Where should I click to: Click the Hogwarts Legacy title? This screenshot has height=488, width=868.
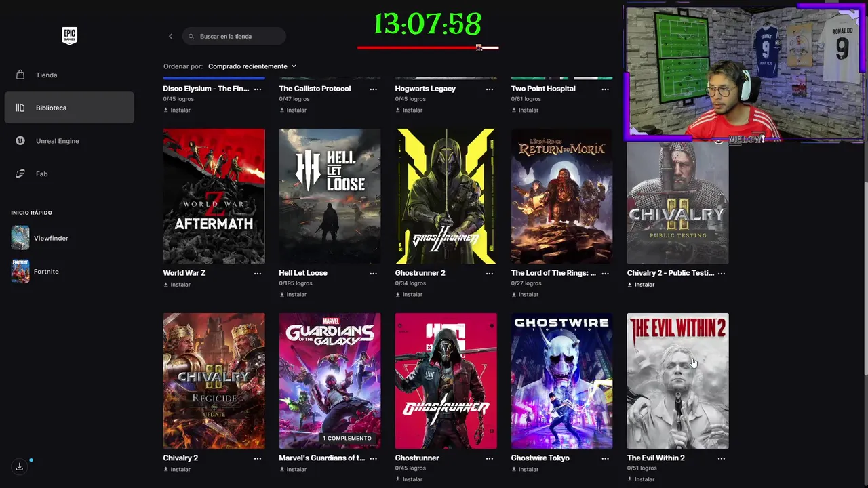[x=425, y=89]
